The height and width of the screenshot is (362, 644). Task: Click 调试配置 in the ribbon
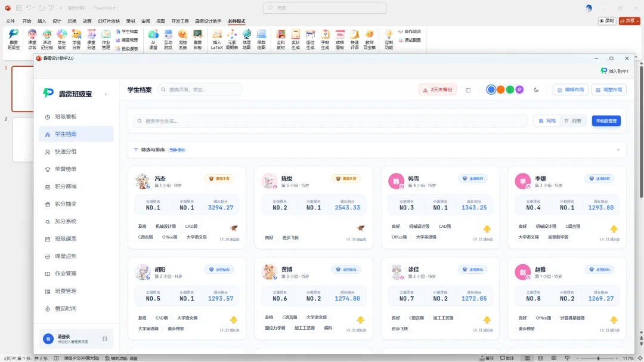point(410,41)
